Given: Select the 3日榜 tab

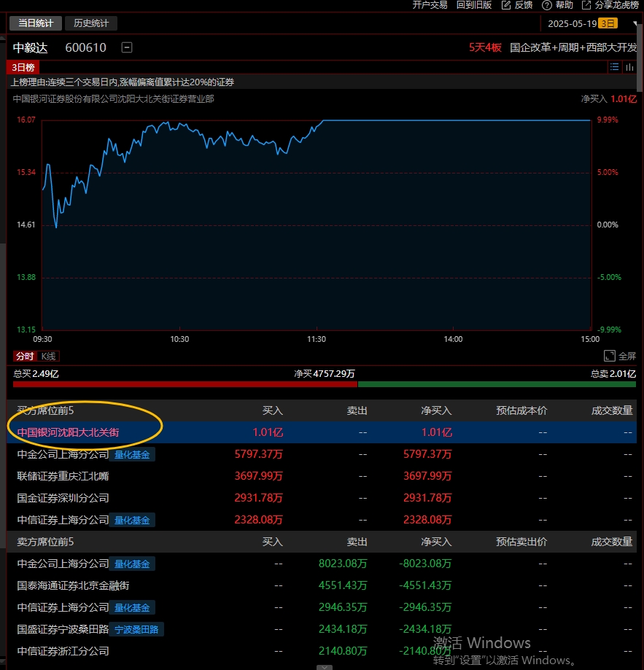Looking at the screenshot, I should click(x=23, y=68).
